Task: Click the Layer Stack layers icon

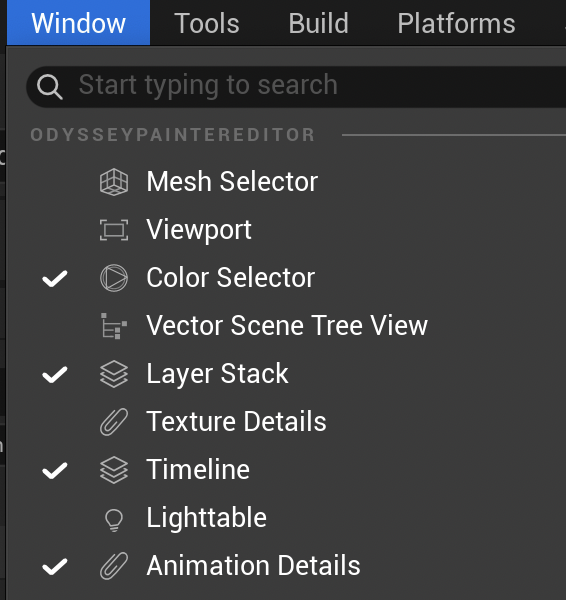Action: click(114, 374)
